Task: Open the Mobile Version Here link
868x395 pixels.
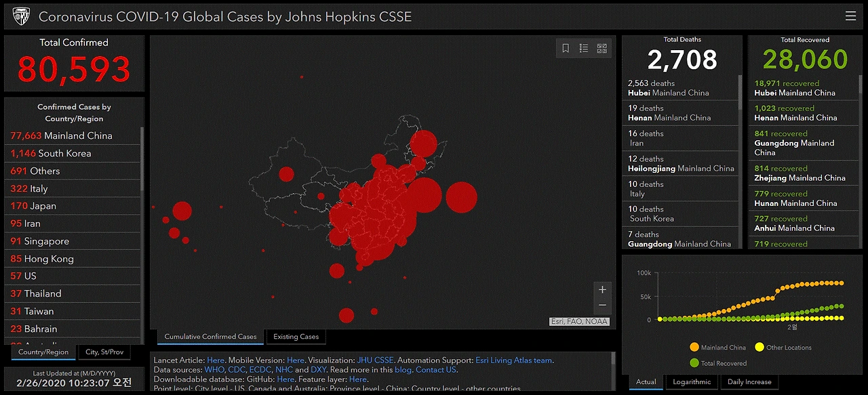Action: pos(296,360)
